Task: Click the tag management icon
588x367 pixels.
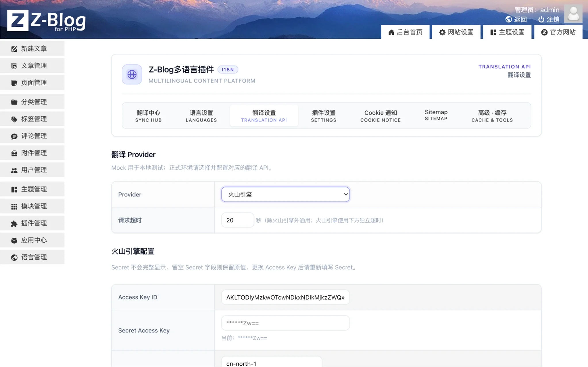Action: [14, 119]
